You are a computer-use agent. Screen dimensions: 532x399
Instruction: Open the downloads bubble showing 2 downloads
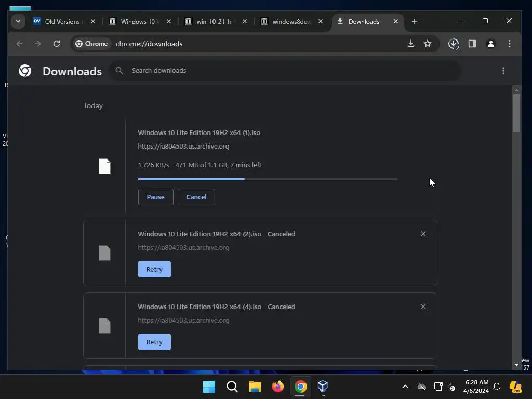pos(453,44)
